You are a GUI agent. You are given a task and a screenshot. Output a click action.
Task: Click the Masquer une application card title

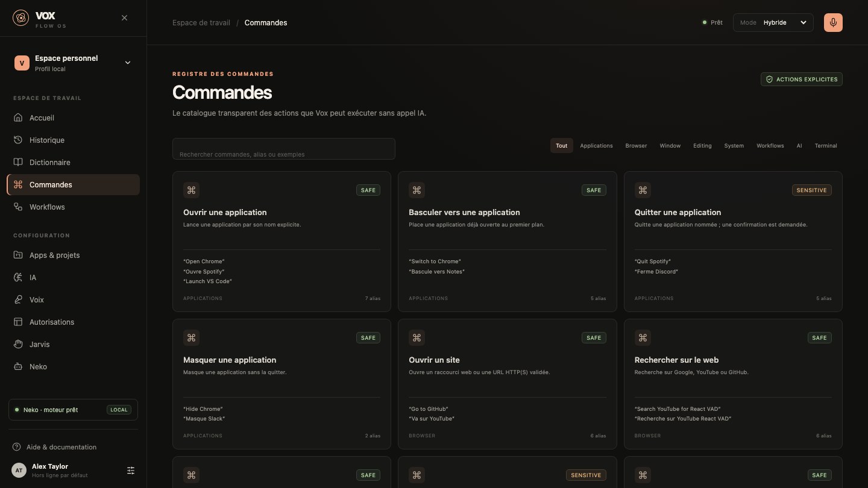pyautogui.click(x=230, y=360)
